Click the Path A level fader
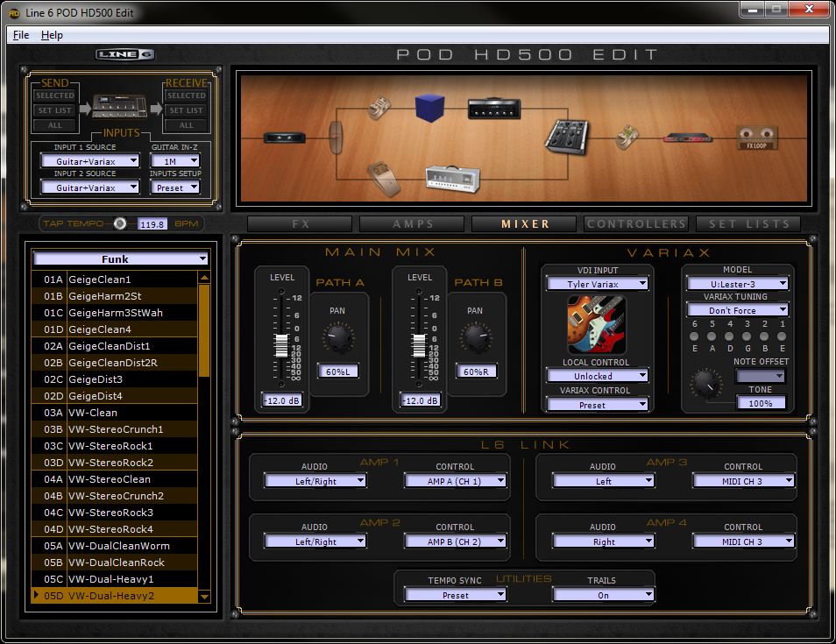The height and width of the screenshot is (644, 836). [281, 346]
